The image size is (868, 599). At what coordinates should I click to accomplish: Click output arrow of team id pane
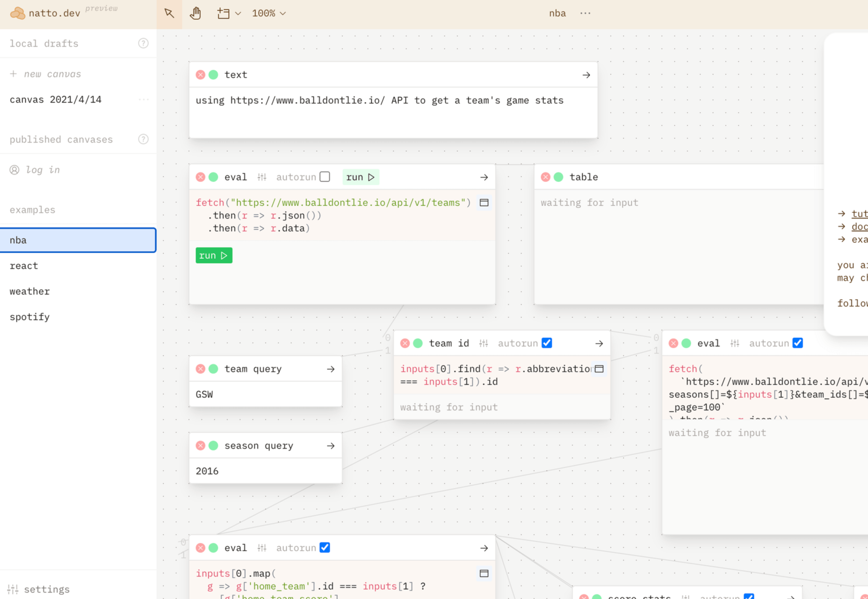[x=599, y=343]
